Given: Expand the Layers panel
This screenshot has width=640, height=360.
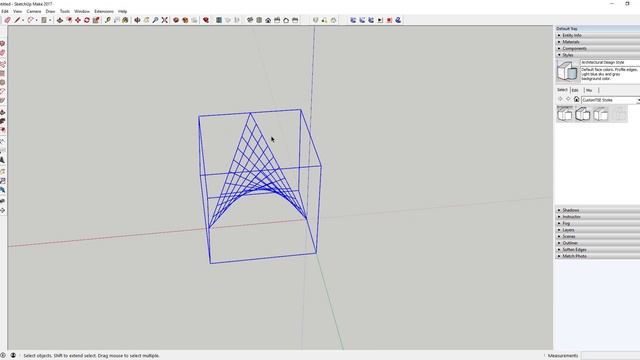Looking at the screenshot, I should tap(598, 230).
